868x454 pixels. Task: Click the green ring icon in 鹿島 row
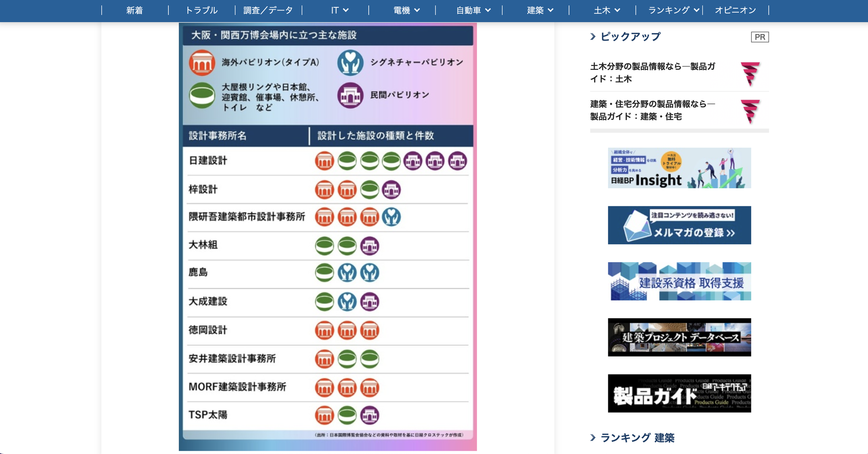[325, 273]
